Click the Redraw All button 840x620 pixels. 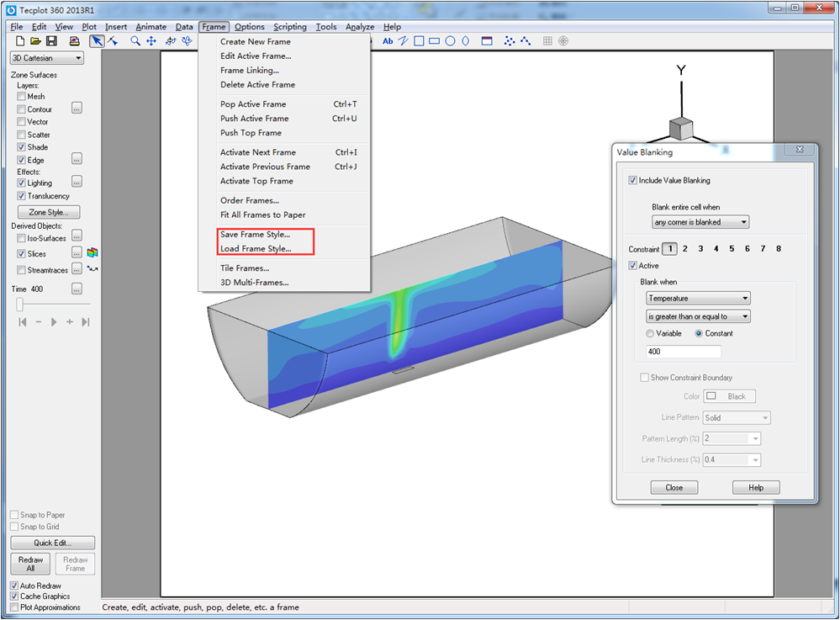point(30,564)
